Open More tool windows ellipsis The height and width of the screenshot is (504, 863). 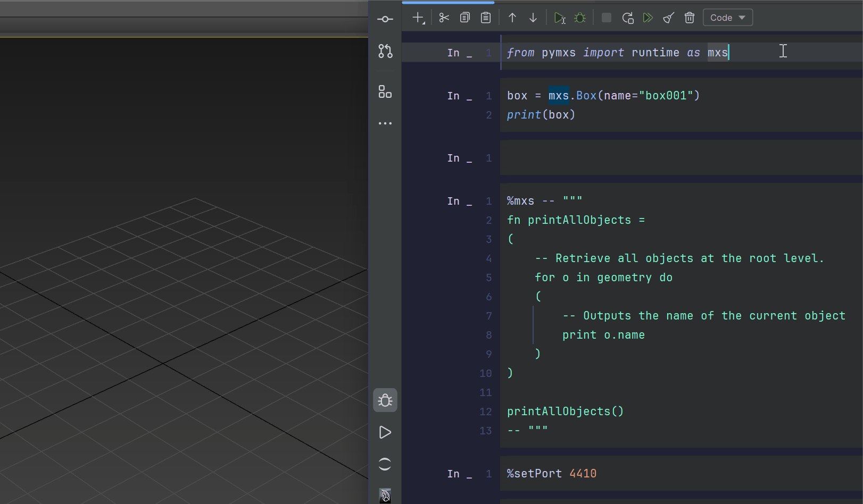pyautogui.click(x=385, y=123)
